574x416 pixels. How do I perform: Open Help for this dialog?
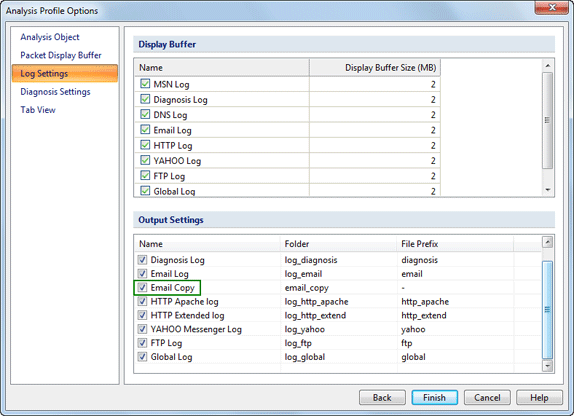539,397
